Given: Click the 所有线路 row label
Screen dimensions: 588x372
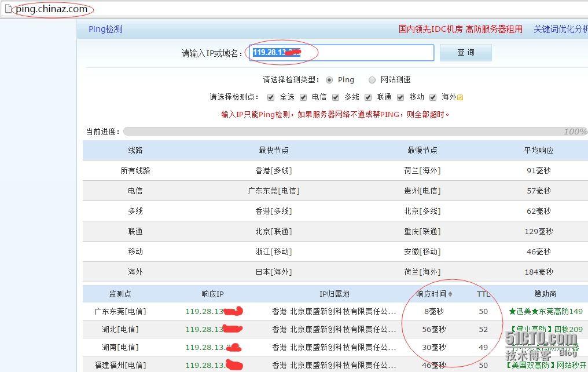Looking at the screenshot, I should click(135, 170).
